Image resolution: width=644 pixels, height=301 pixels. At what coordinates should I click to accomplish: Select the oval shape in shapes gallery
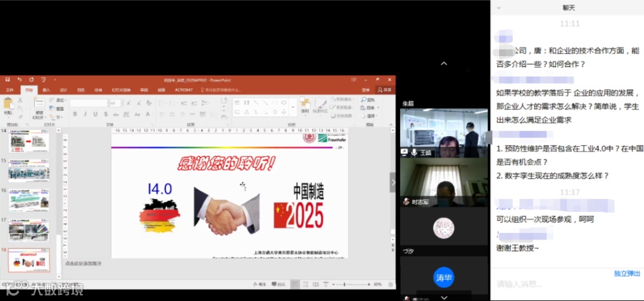(x=283, y=102)
